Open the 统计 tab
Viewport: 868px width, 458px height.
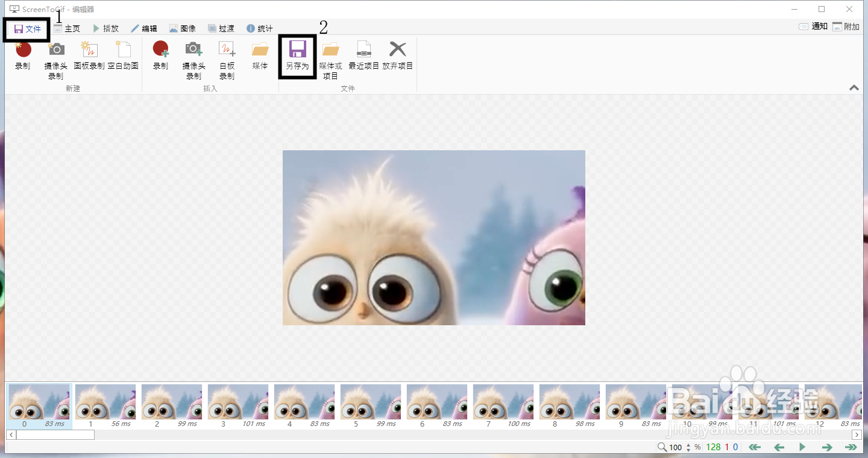click(260, 28)
